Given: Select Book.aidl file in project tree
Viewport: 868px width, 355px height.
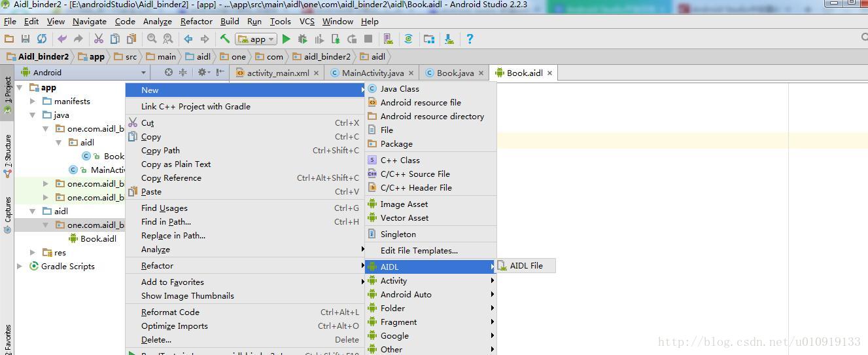Looking at the screenshot, I should [92, 238].
